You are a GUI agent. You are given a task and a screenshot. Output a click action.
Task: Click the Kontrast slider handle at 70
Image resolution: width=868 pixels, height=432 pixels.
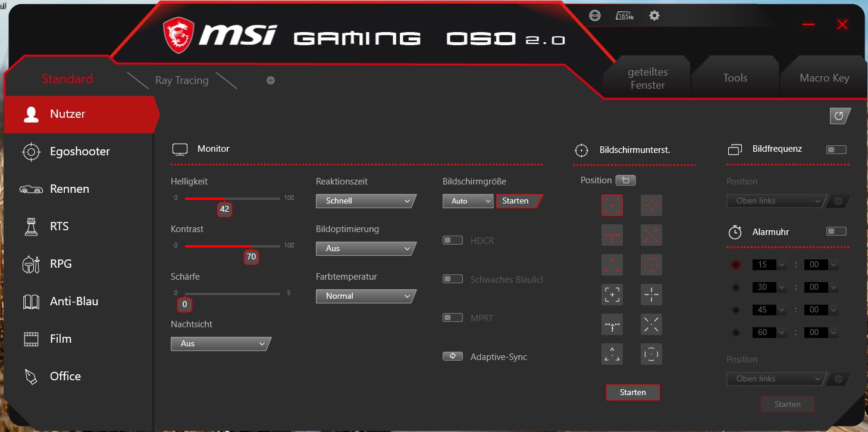252,257
